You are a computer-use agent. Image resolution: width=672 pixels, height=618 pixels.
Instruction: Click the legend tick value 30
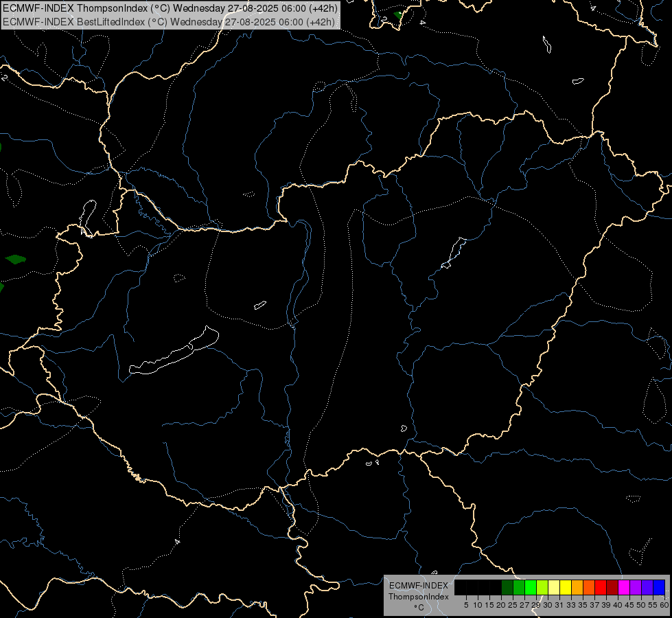click(547, 605)
